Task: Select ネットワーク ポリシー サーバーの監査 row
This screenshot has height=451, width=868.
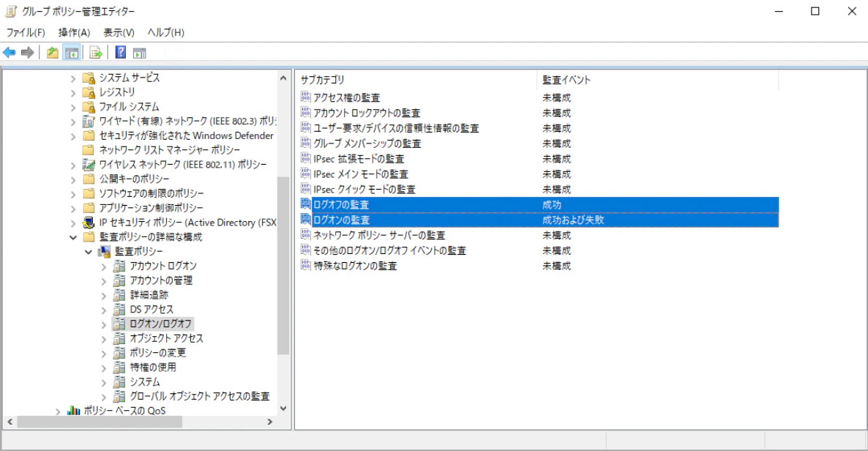Action: click(x=539, y=235)
